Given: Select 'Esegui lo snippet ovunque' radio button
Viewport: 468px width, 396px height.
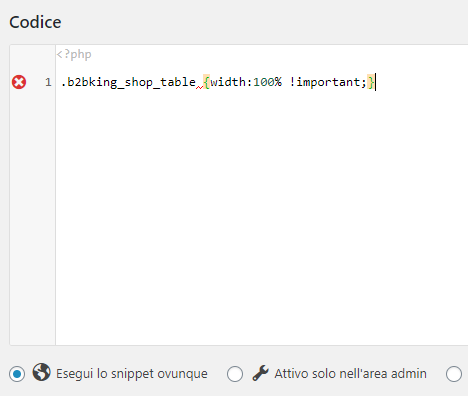Looking at the screenshot, I should click(17, 374).
